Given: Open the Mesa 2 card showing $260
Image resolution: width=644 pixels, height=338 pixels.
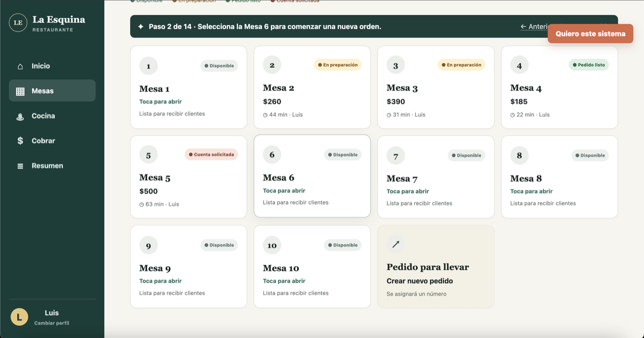Looking at the screenshot, I should coord(312,87).
